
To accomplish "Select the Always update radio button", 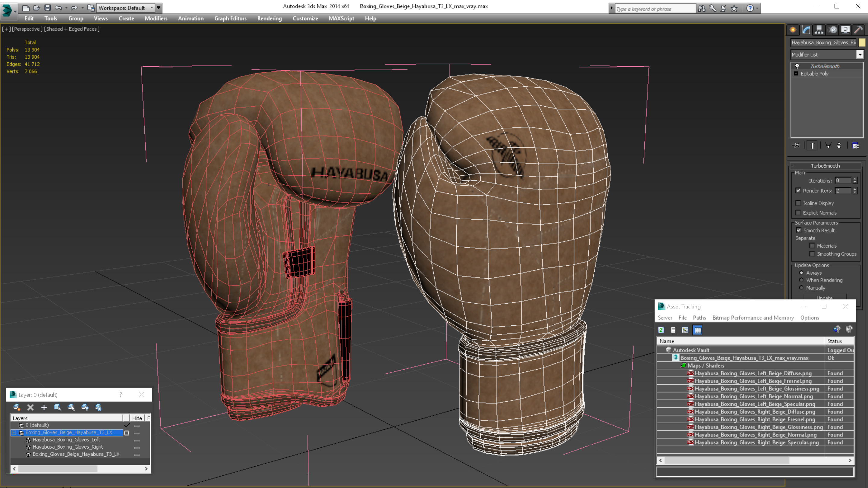I will pos(801,272).
